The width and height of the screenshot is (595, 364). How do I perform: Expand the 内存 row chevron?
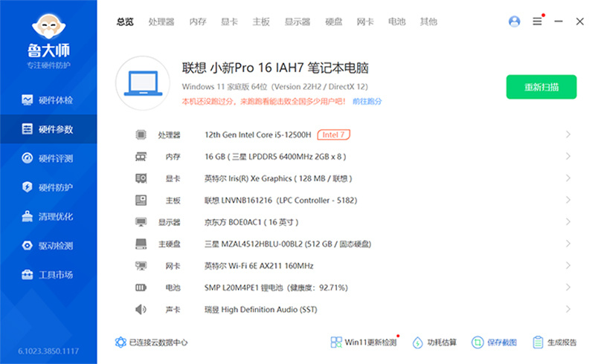coord(568,156)
